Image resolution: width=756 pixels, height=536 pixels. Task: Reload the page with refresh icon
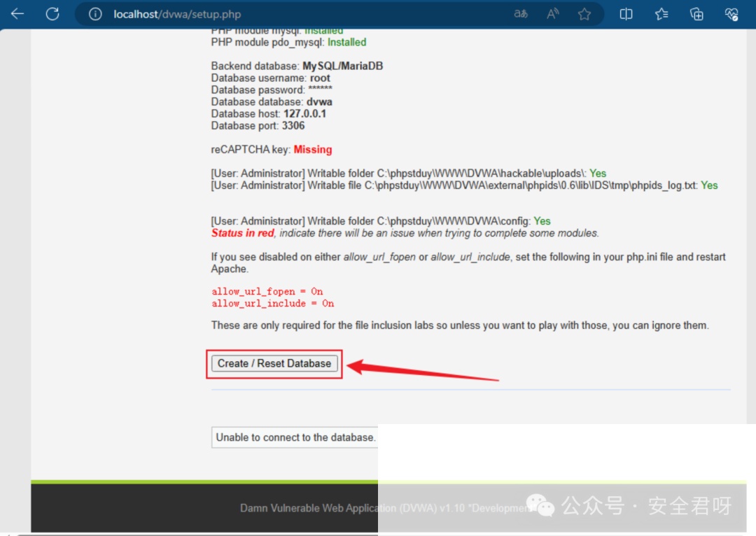tap(52, 14)
